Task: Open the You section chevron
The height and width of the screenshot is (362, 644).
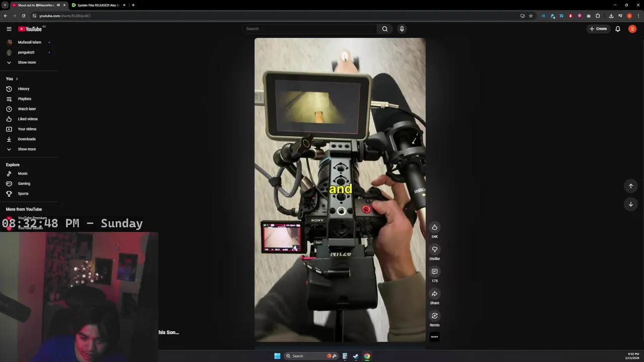Action: 17,79
